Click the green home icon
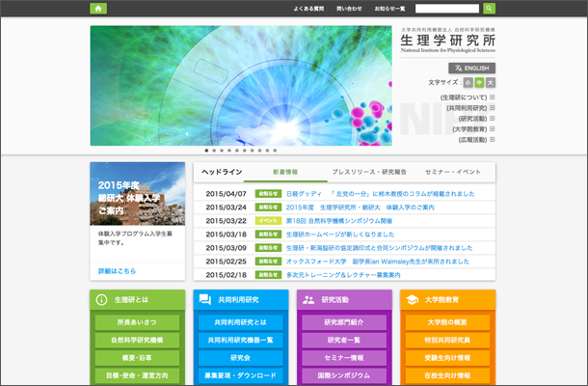Screen dimensions: 588x386 tap(98, 9)
